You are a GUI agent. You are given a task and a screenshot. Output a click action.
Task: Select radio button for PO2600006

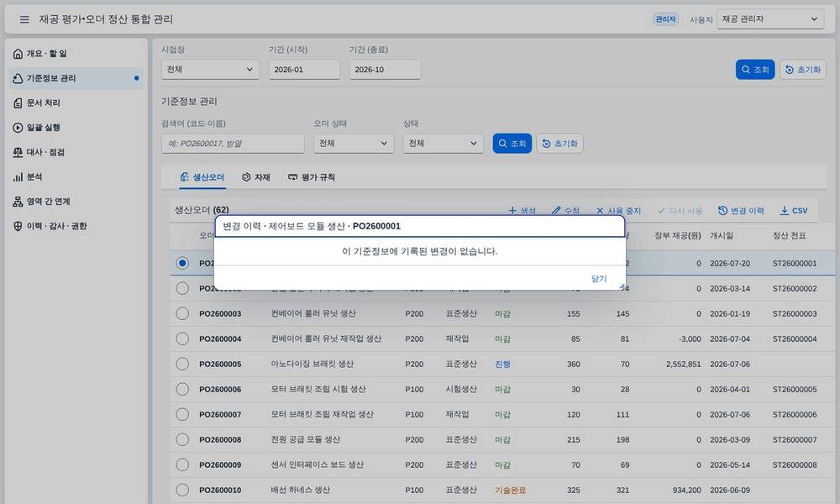pyautogui.click(x=182, y=389)
